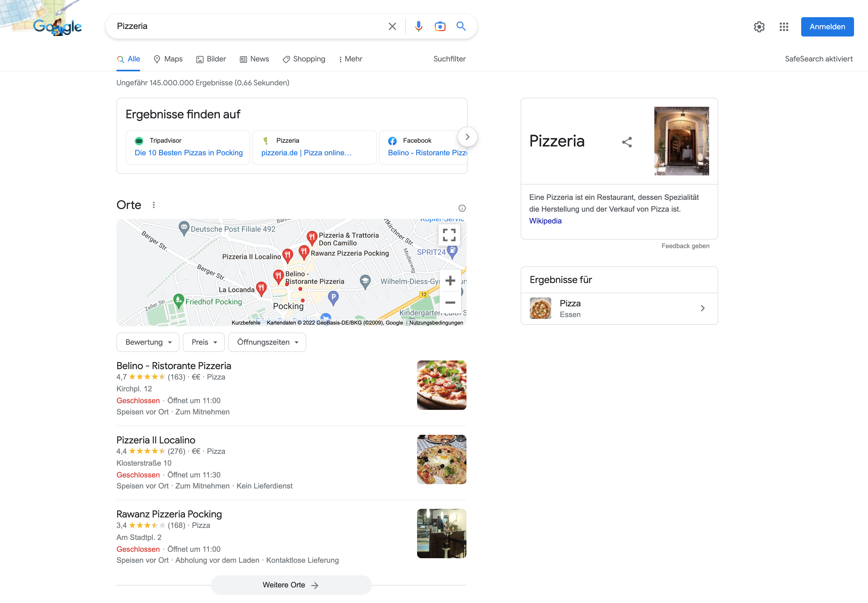The image size is (868, 603).
Task: Click Feedback geben below the panel
Action: click(685, 246)
